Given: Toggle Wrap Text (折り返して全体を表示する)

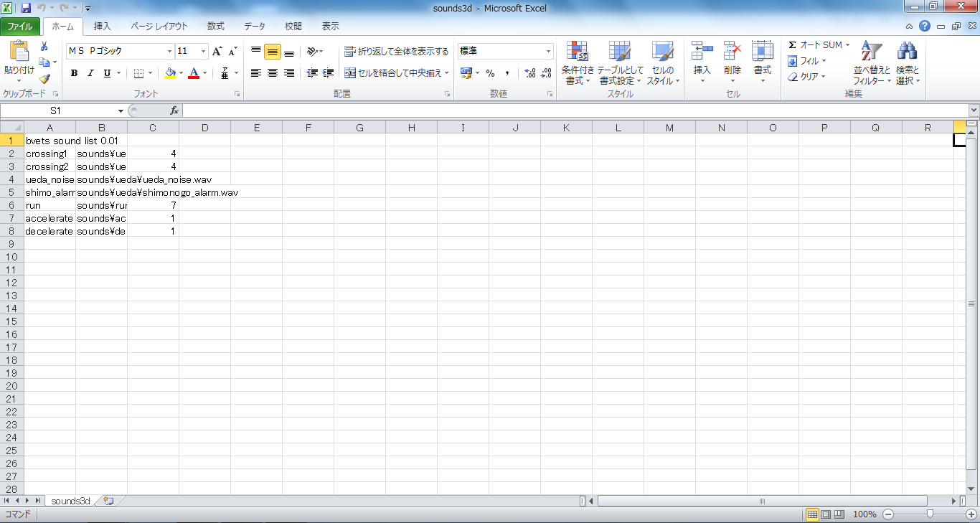Looking at the screenshot, I should click(x=396, y=51).
